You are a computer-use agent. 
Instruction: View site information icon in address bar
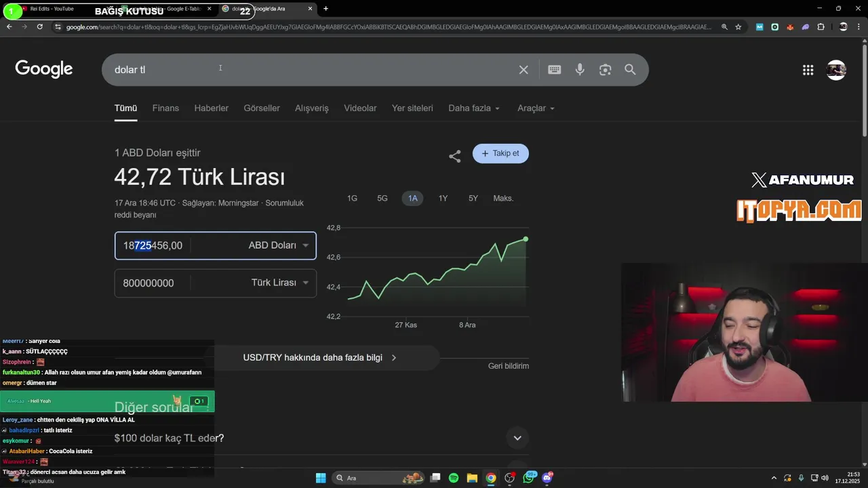(58, 26)
